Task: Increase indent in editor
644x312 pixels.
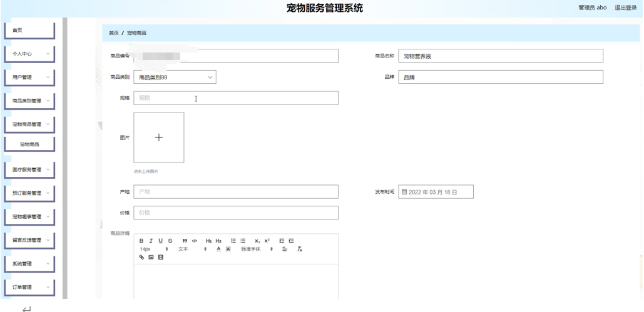Action: [x=291, y=241]
